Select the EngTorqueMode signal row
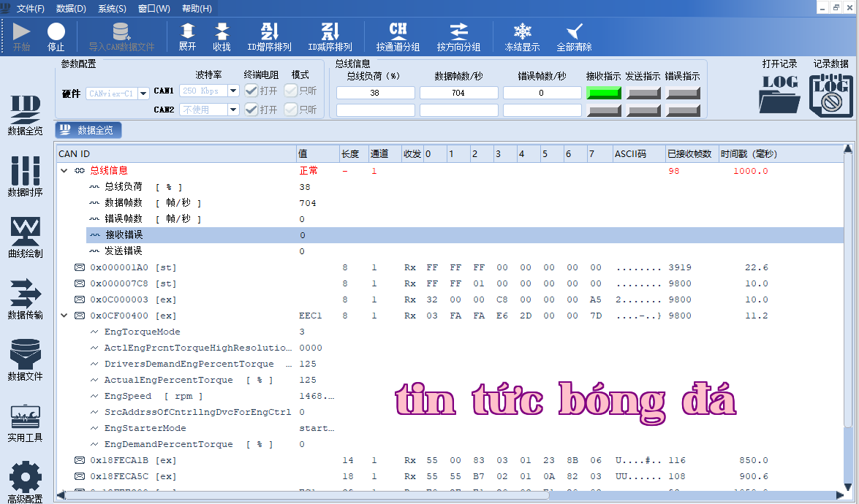This screenshot has width=859, height=504. coord(464,332)
